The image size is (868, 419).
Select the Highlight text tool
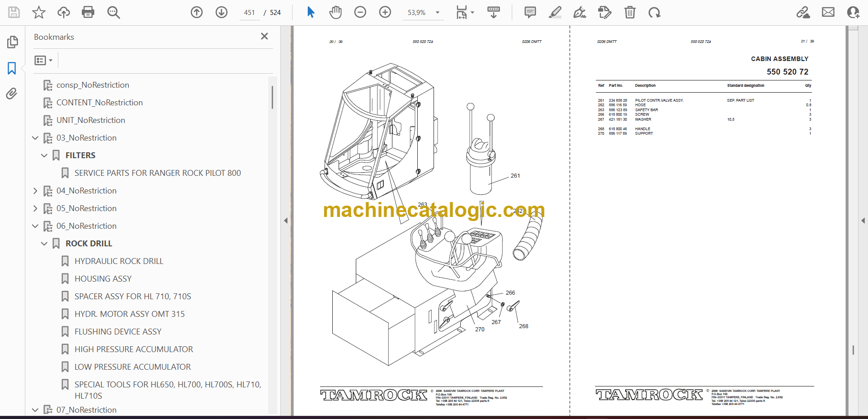[x=555, y=12]
